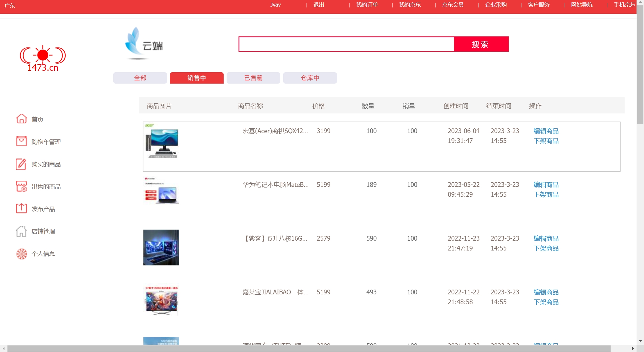Click the pencil icon for 购买的商品

[21, 164]
